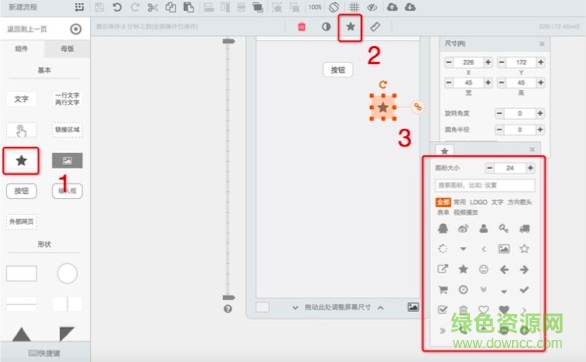Click the 按钮 element on the canvas
The height and width of the screenshot is (362, 586).
[338, 70]
